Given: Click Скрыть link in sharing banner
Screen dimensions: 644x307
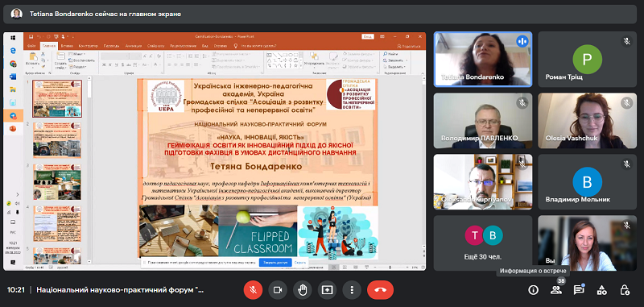Looking at the screenshot, I should [x=300, y=262].
